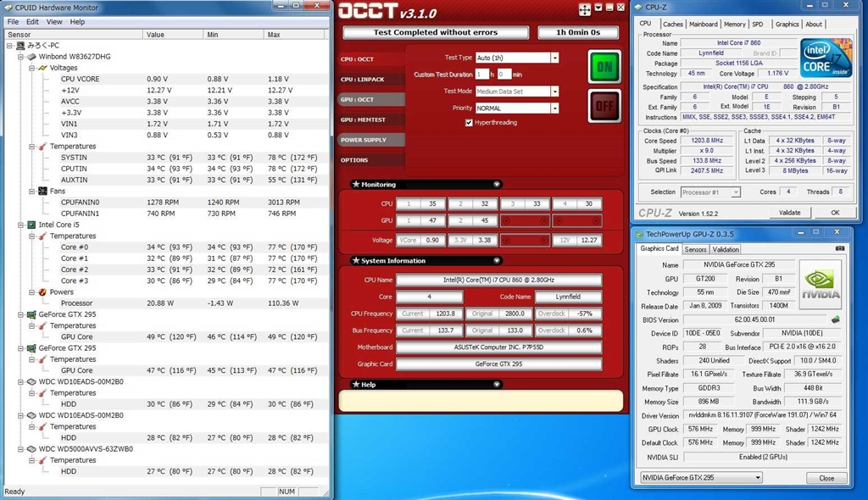
Task: Click the Max column header
Action: coord(293,35)
